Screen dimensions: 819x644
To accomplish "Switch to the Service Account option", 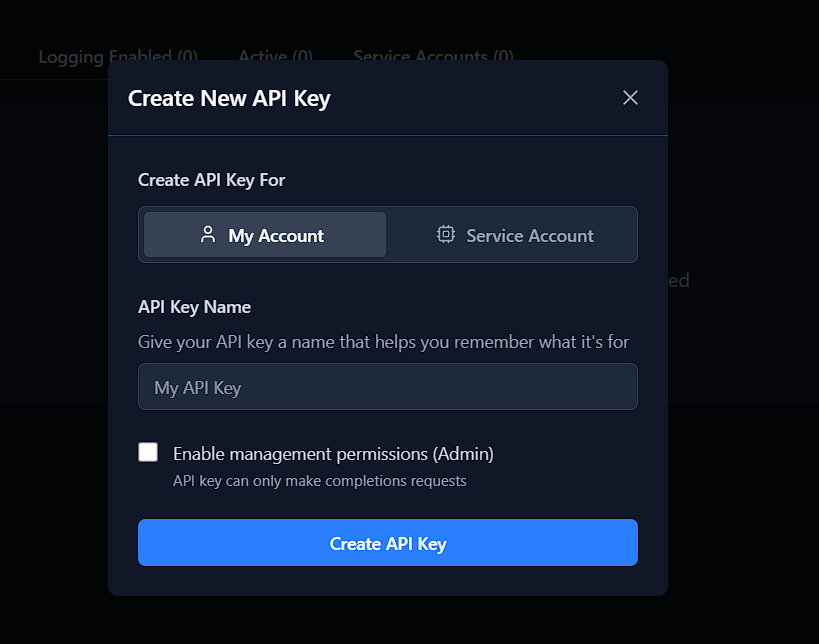I will (512, 235).
